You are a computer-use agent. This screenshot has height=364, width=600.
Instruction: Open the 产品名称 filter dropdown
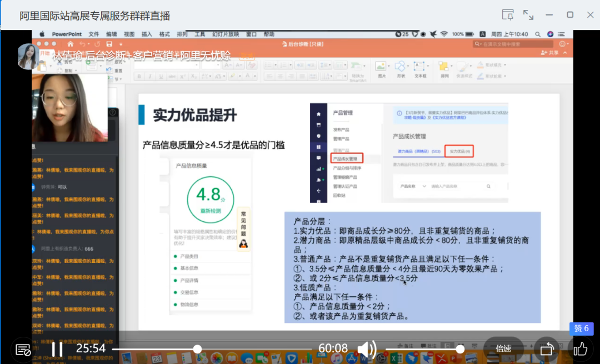(x=413, y=186)
